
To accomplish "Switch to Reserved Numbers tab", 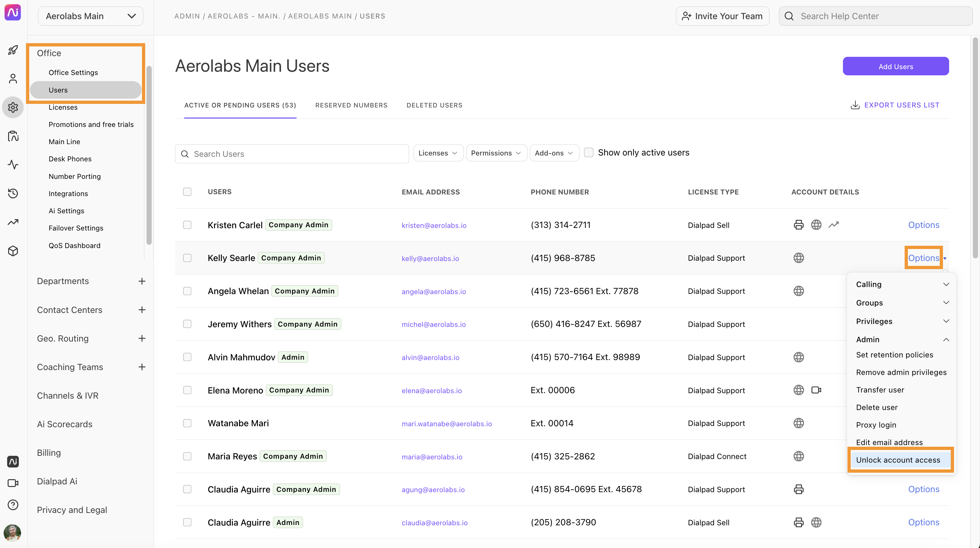I will [351, 105].
